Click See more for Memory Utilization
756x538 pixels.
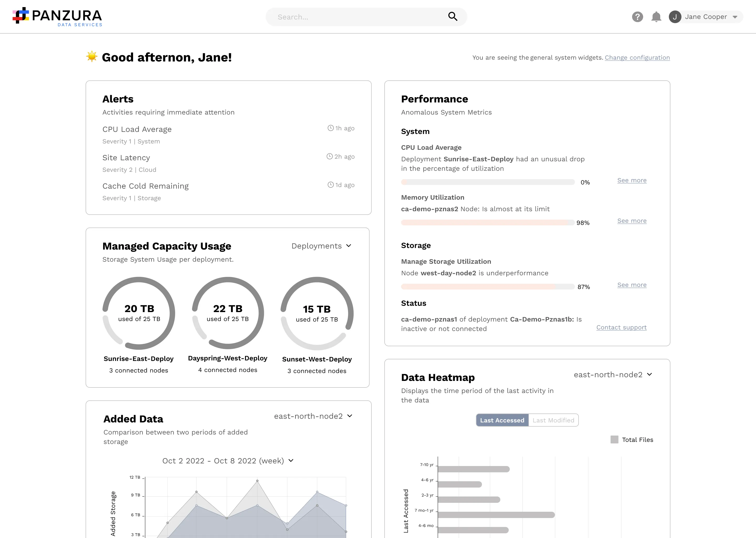632,221
